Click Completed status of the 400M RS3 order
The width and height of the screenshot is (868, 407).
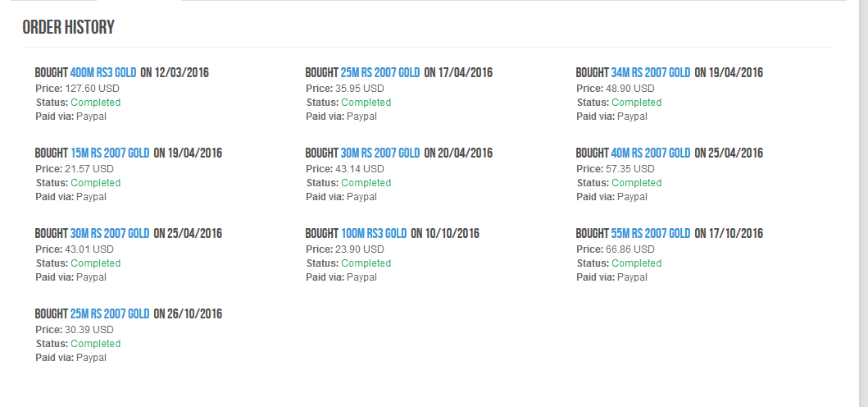point(95,103)
